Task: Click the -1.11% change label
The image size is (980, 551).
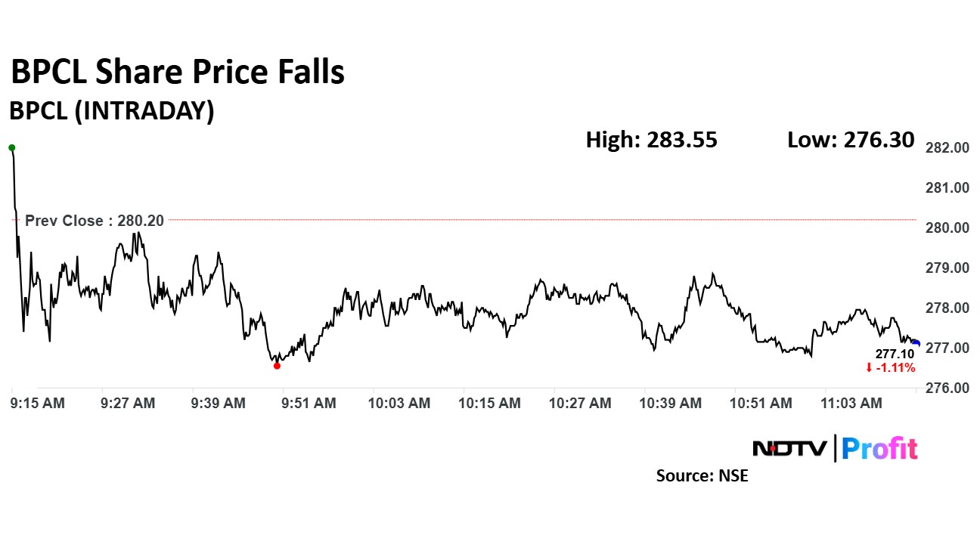Action: [896, 368]
